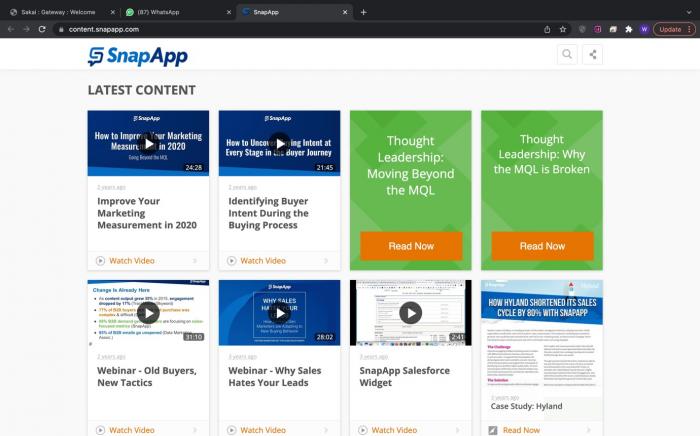
Task: Open Watch Video under Why Sales Hates Leads
Action: coord(263,430)
